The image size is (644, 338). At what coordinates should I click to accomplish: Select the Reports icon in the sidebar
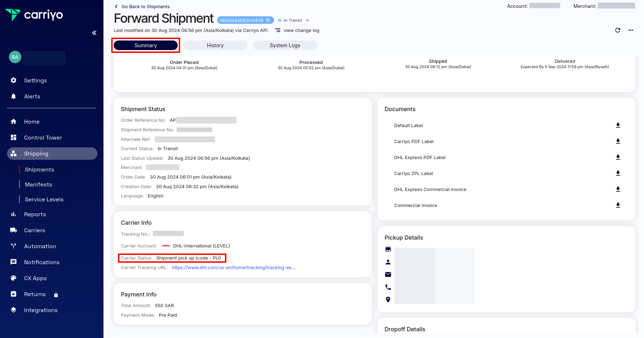pyautogui.click(x=14, y=214)
